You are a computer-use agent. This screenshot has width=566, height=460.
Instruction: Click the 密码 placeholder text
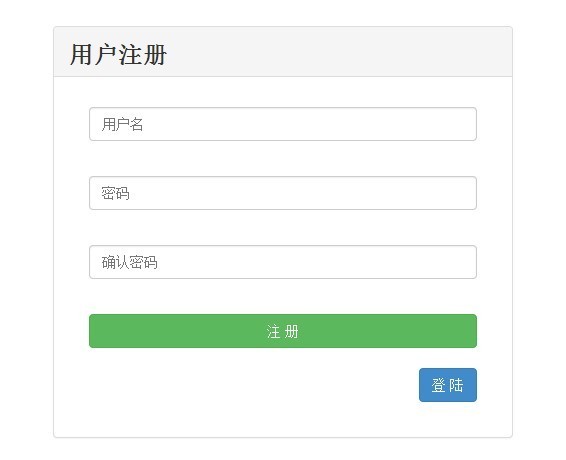115,193
